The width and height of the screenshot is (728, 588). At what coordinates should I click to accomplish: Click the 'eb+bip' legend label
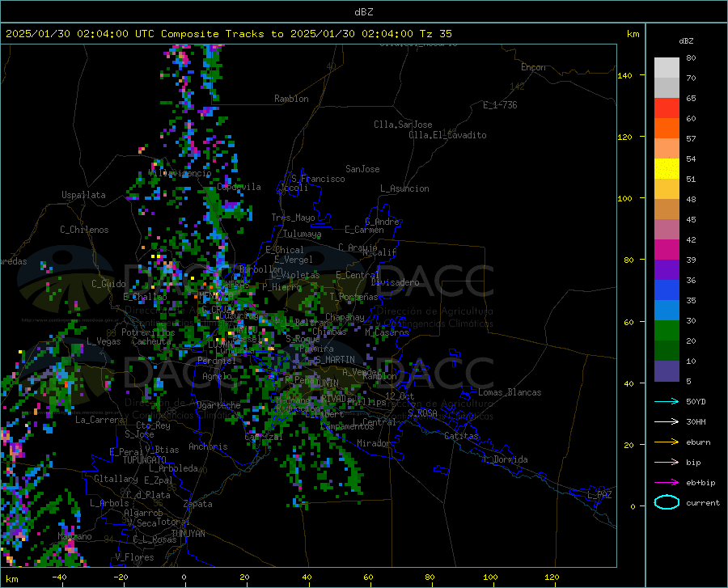coord(700,482)
